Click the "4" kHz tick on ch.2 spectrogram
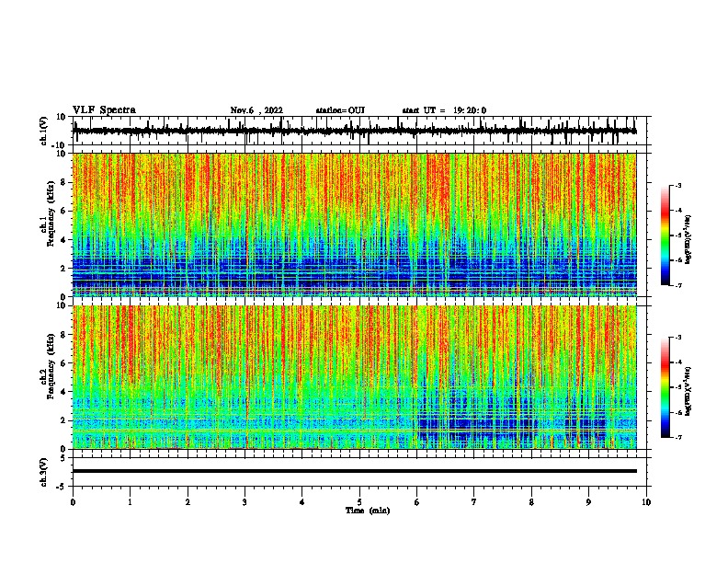 [x=63, y=392]
